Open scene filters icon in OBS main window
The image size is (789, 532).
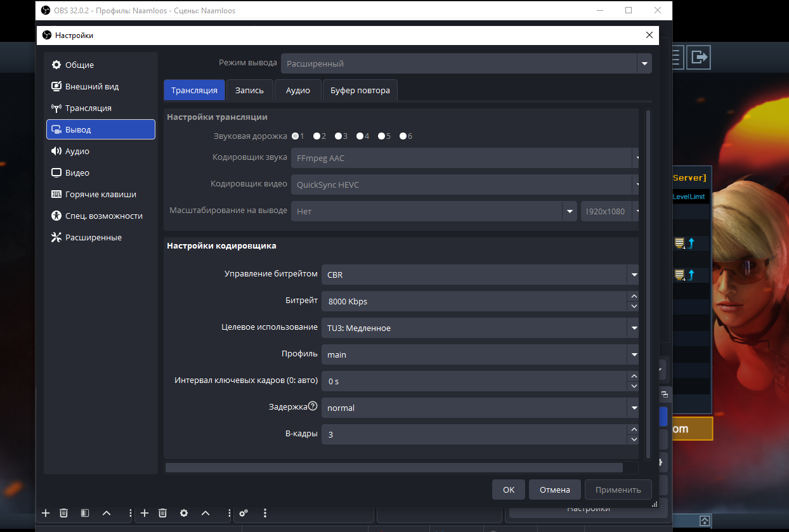click(x=85, y=513)
